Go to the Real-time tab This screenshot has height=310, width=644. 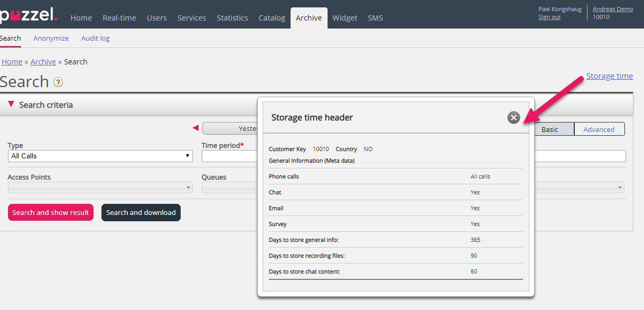[x=119, y=18]
